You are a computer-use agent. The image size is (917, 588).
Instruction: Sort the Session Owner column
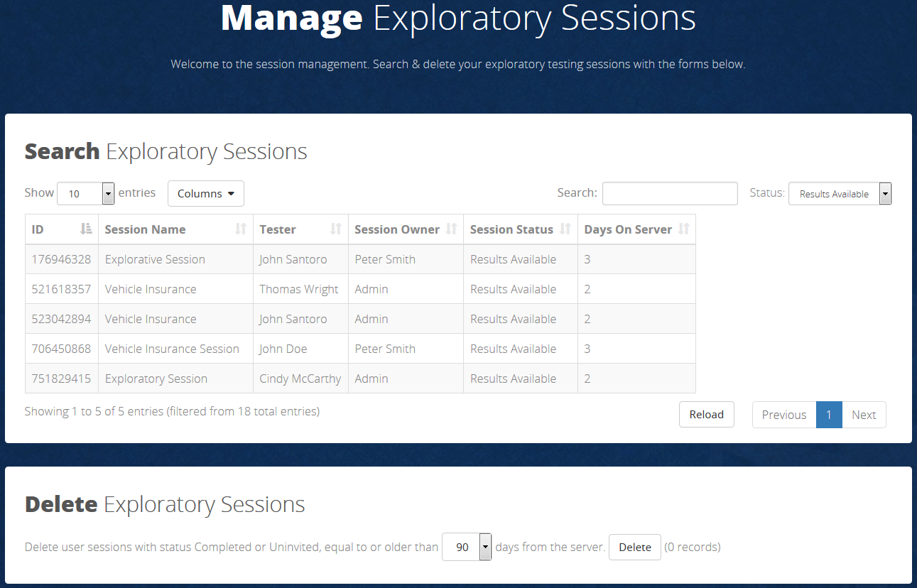(405, 229)
